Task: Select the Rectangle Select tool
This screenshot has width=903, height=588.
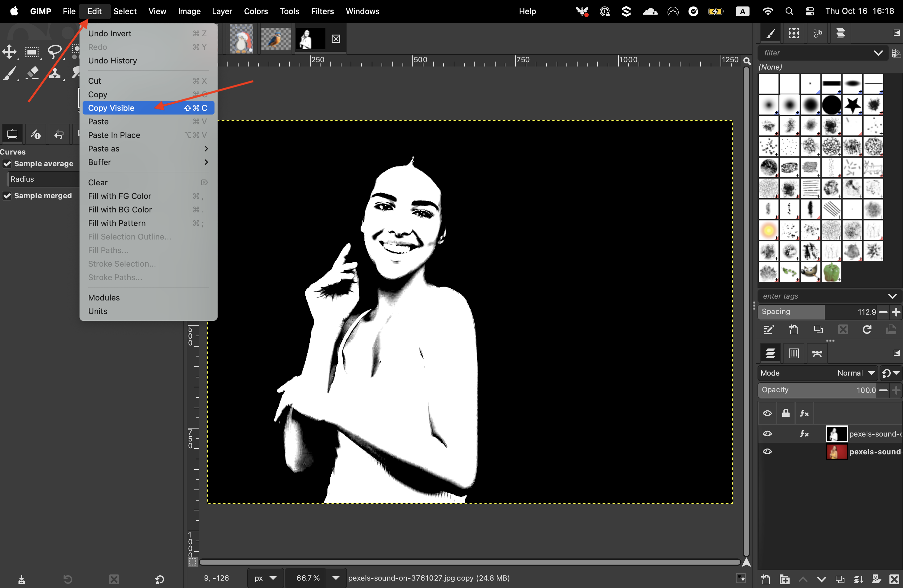Action: click(x=31, y=52)
